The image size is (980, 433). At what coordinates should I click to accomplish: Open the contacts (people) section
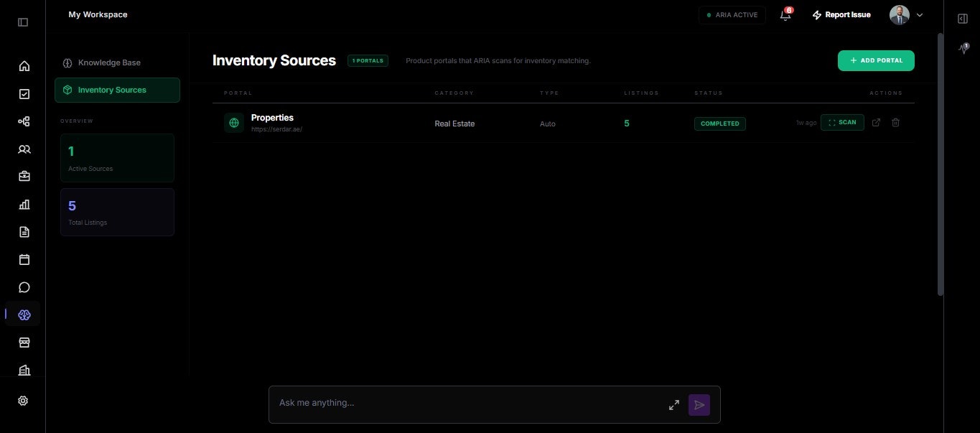(24, 149)
